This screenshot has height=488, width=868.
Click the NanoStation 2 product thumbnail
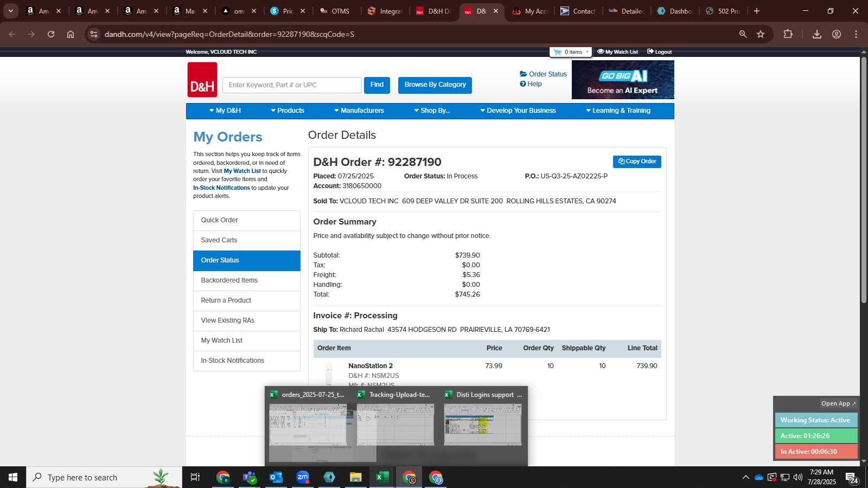329,374
